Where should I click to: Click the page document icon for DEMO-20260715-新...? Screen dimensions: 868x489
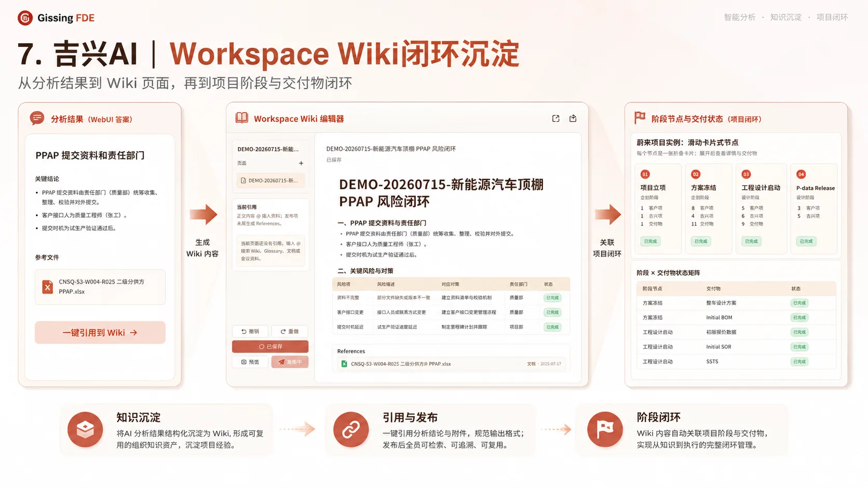243,181
